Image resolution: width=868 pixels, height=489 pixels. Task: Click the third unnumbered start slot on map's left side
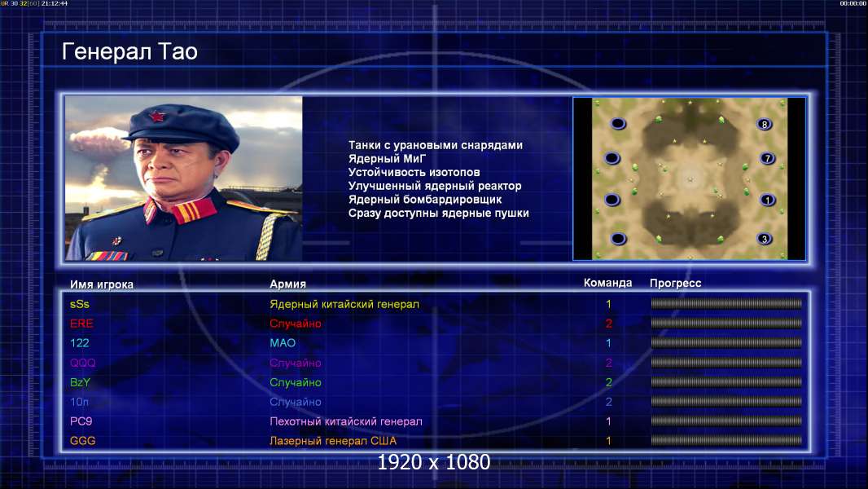[612, 200]
